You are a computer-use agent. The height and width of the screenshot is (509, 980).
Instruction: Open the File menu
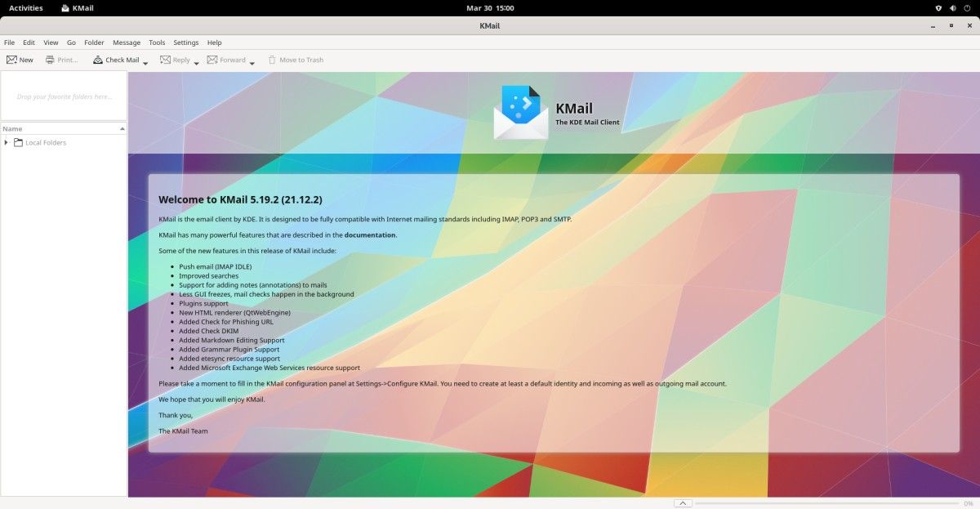coord(9,42)
